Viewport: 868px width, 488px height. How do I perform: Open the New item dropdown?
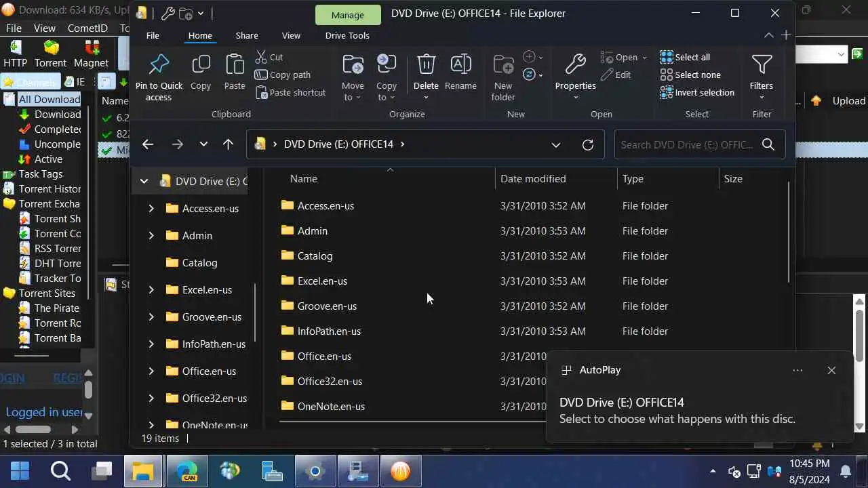pyautogui.click(x=534, y=57)
